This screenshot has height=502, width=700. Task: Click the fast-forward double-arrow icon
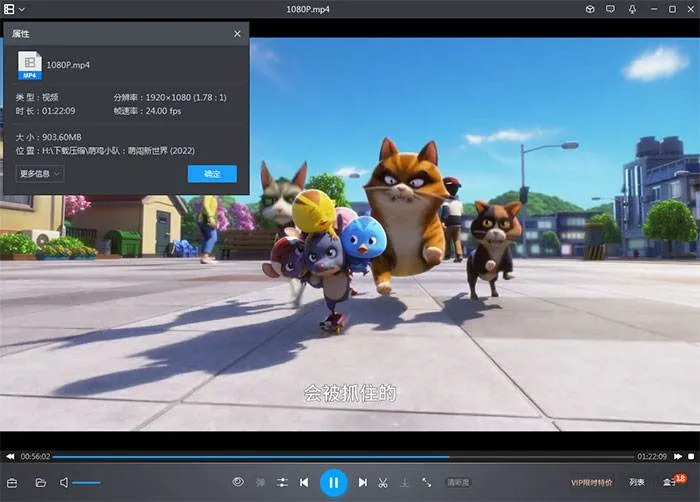click(678, 456)
